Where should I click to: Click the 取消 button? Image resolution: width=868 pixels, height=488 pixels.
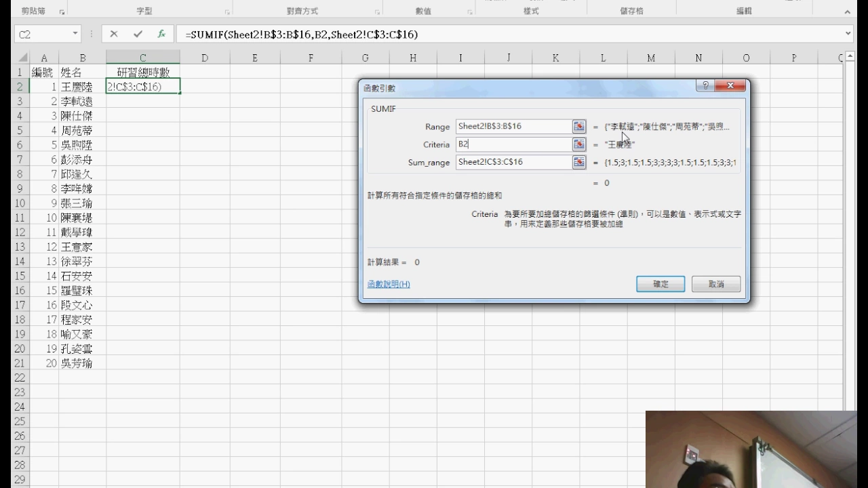[716, 284]
